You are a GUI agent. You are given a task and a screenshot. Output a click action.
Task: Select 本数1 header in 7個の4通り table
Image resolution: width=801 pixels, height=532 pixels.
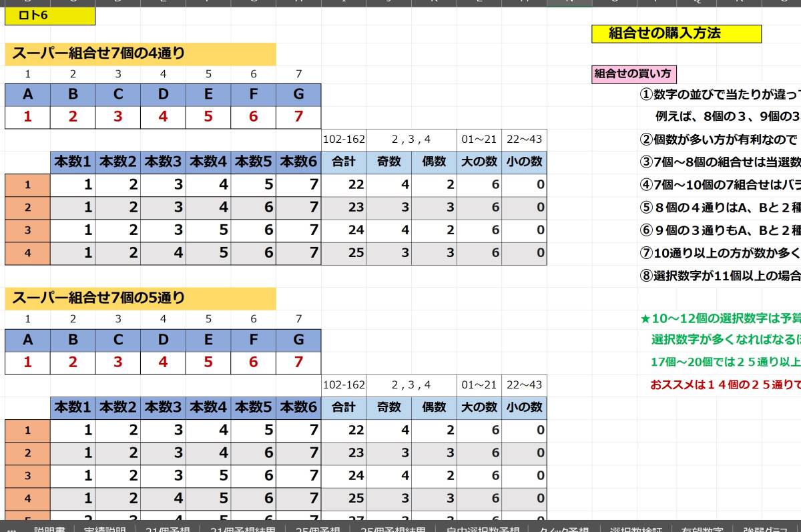[72, 162]
